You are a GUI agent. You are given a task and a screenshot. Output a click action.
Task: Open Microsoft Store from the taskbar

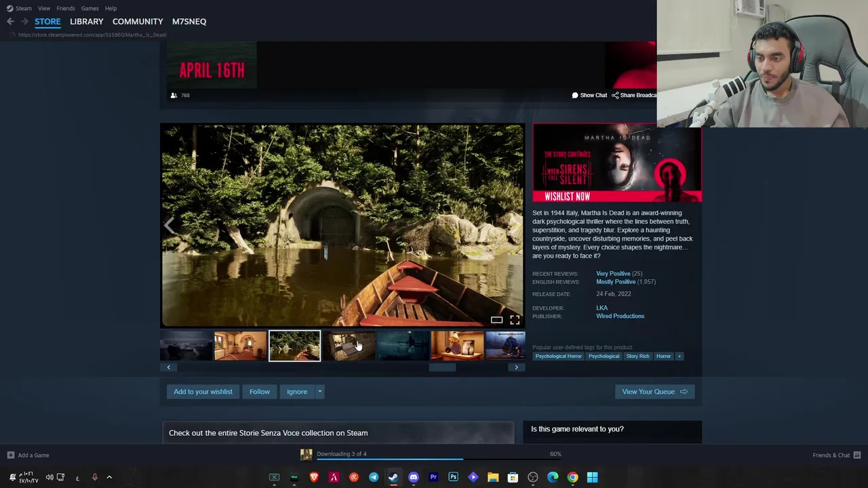513,478
